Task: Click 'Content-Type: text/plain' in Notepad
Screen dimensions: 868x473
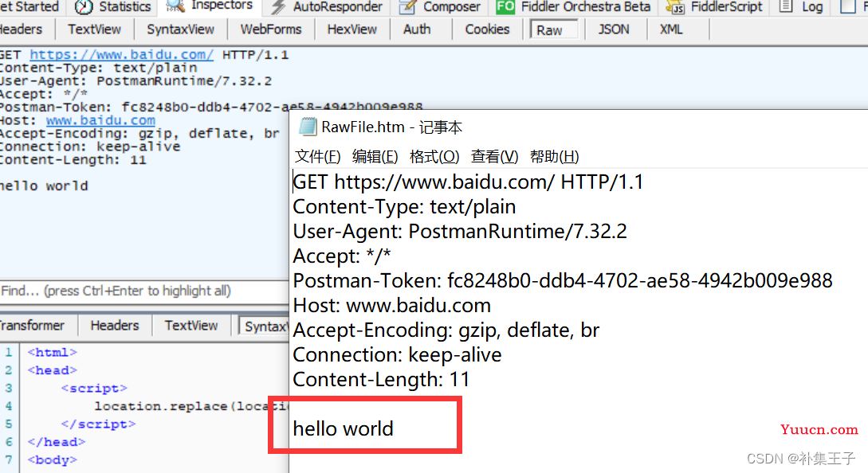Action: point(404,206)
